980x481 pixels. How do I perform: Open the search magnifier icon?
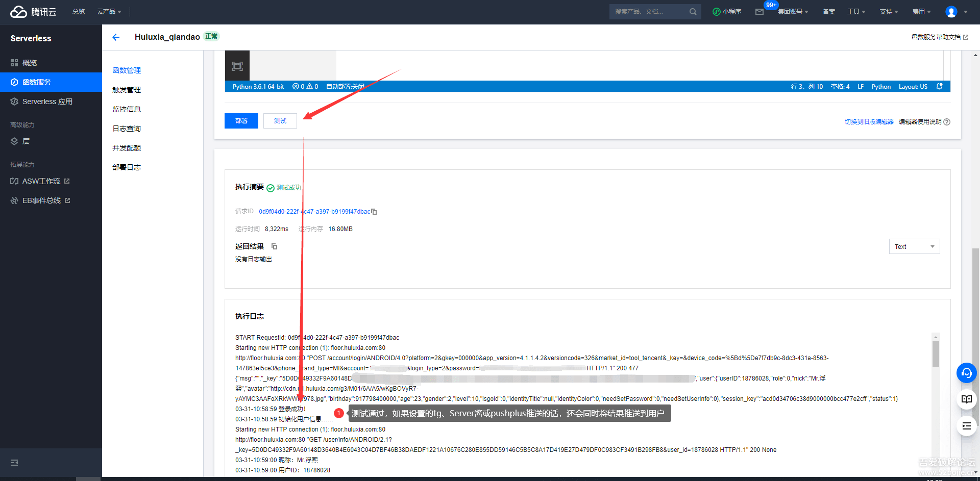(x=693, y=12)
